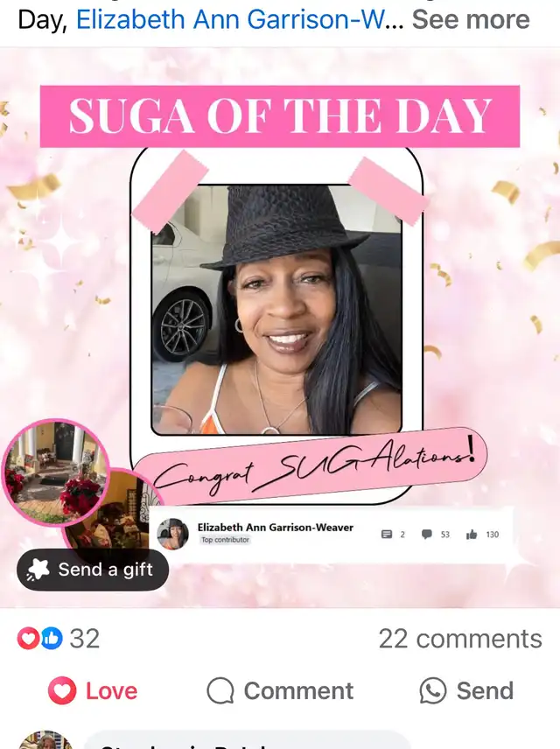Viewport: 560px width, 749px height.
Task: Tap the WhatsApp Send icon
Action: (x=433, y=690)
